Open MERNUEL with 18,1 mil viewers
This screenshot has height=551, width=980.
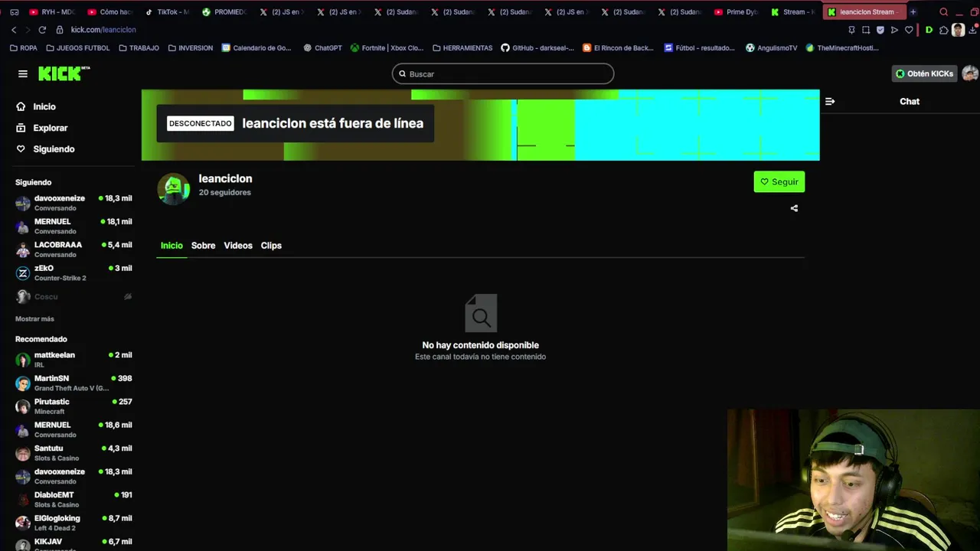(x=73, y=226)
